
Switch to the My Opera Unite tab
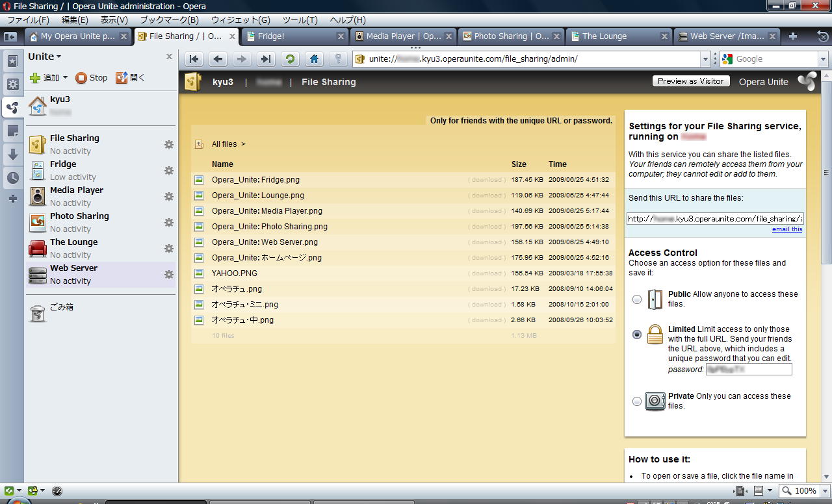coord(77,36)
